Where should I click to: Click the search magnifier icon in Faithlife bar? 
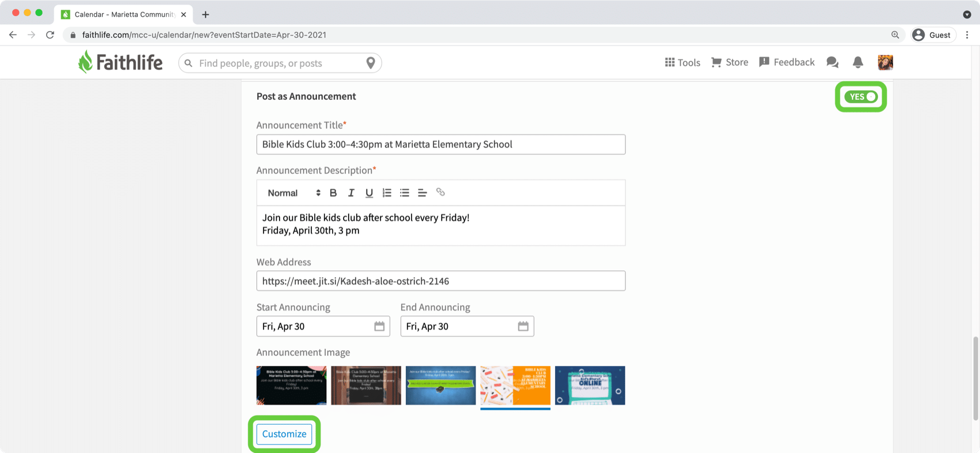[x=189, y=63]
